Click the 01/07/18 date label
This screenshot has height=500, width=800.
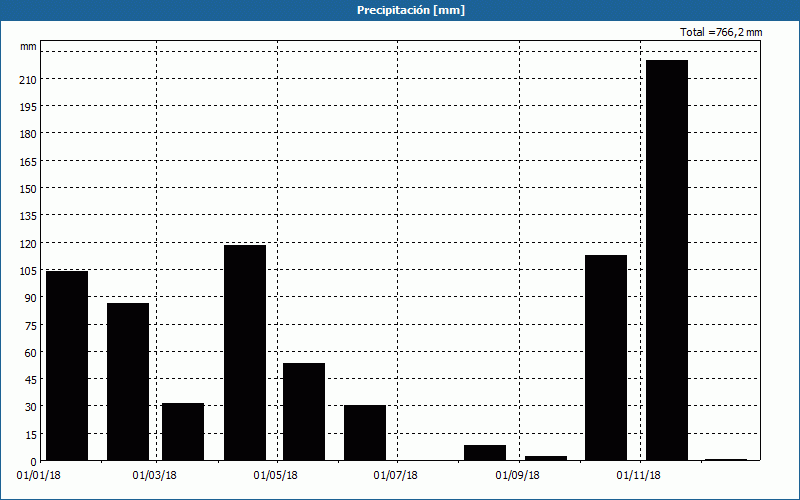tap(395, 476)
